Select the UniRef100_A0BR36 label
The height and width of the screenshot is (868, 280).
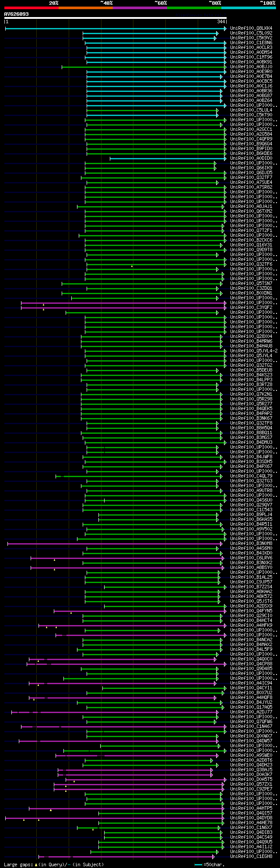pos(251,91)
